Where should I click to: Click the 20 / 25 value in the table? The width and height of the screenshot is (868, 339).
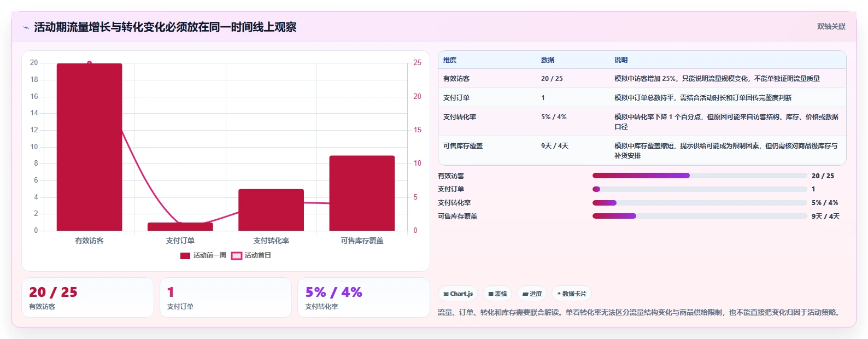552,79
